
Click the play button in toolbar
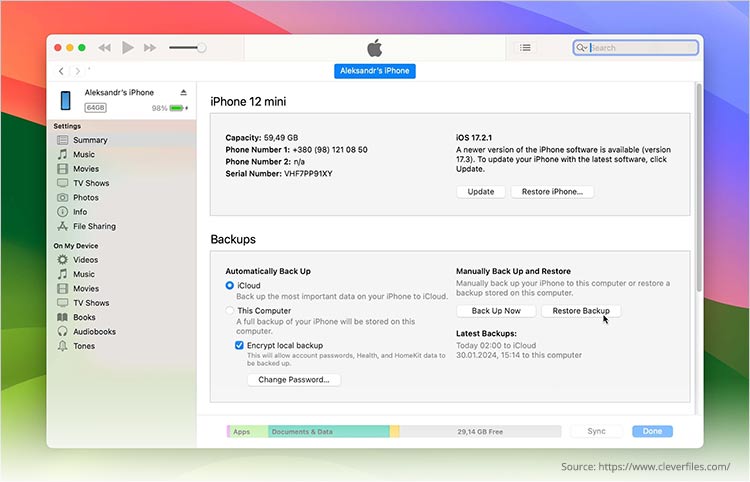point(128,47)
